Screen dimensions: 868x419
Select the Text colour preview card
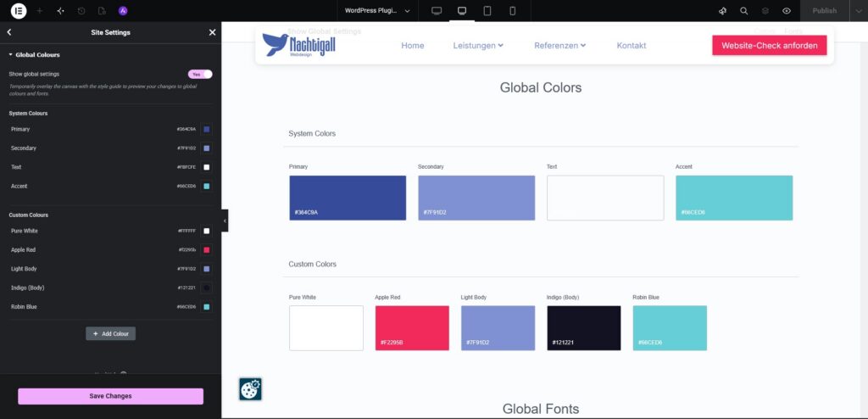pos(605,198)
